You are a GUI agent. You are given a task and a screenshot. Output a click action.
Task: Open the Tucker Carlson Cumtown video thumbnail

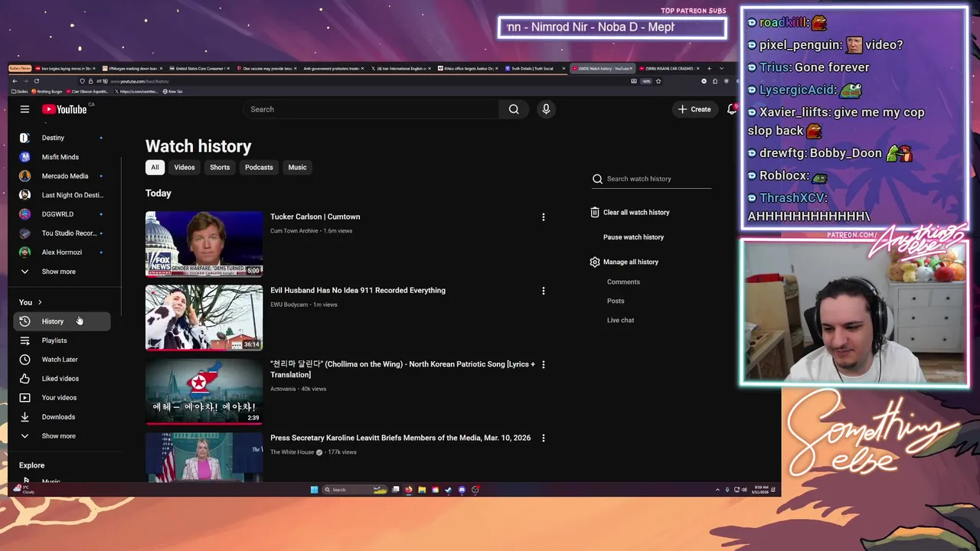(x=204, y=244)
